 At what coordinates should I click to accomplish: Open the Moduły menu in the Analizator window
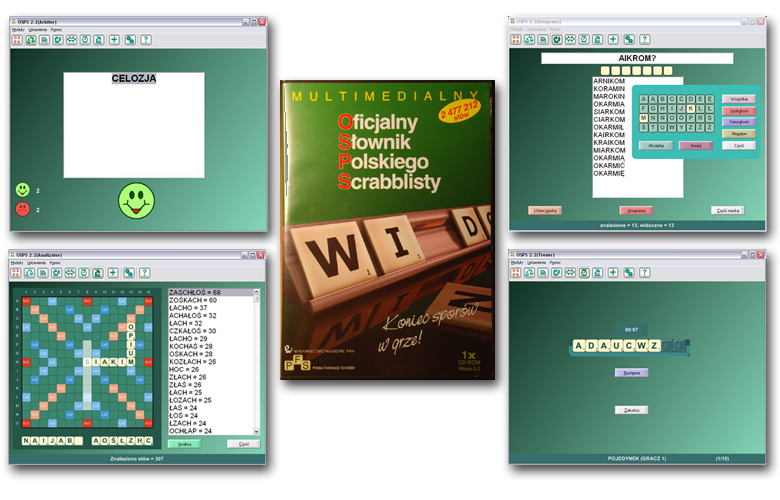17,263
